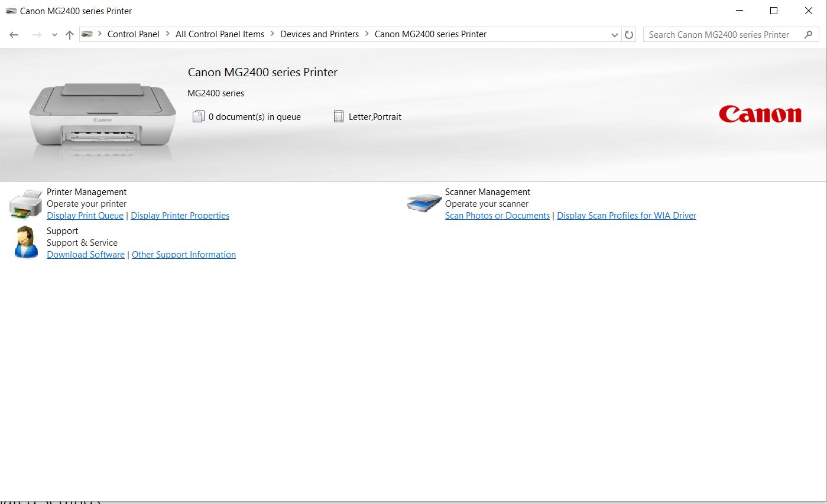Click the search magnifier icon
Screen dimensions: 827x504
(x=808, y=35)
